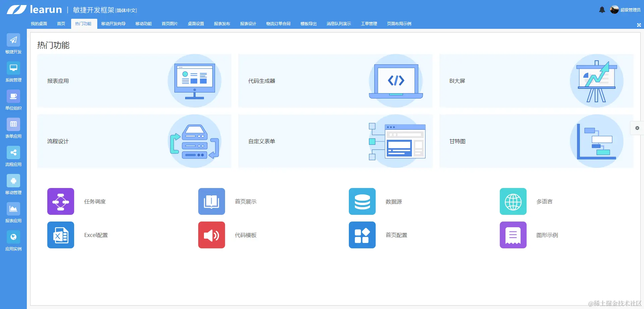
Task: Toggle fullscreen with the expand icon
Action: 639,25
